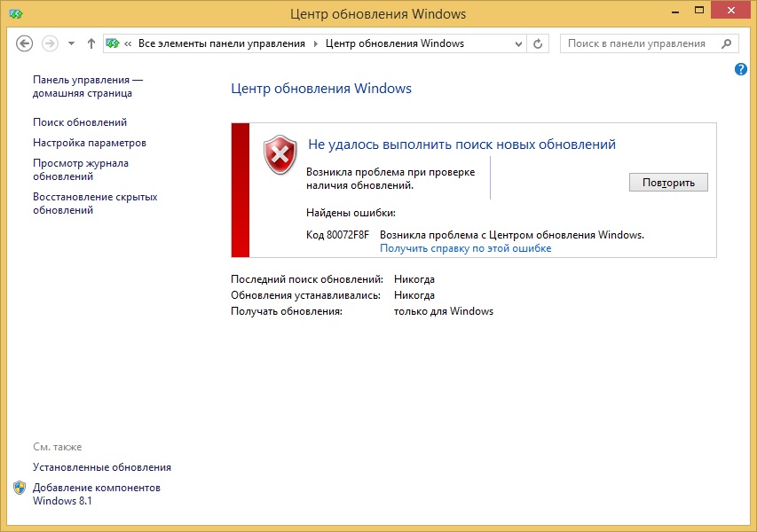The height and width of the screenshot is (532, 757).
Task: Open Установленные обновления at the bottom left
Action: (102, 467)
